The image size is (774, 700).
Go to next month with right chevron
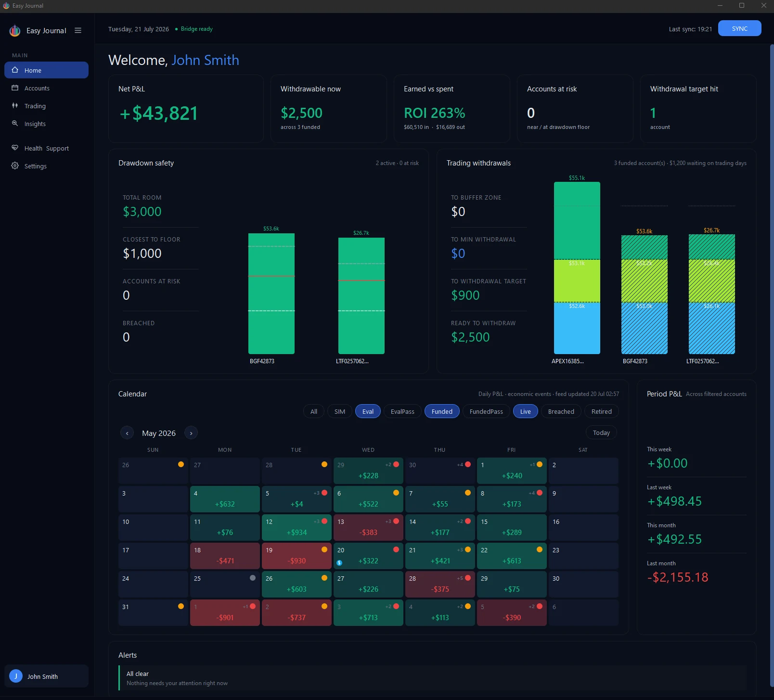(x=191, y=433)
